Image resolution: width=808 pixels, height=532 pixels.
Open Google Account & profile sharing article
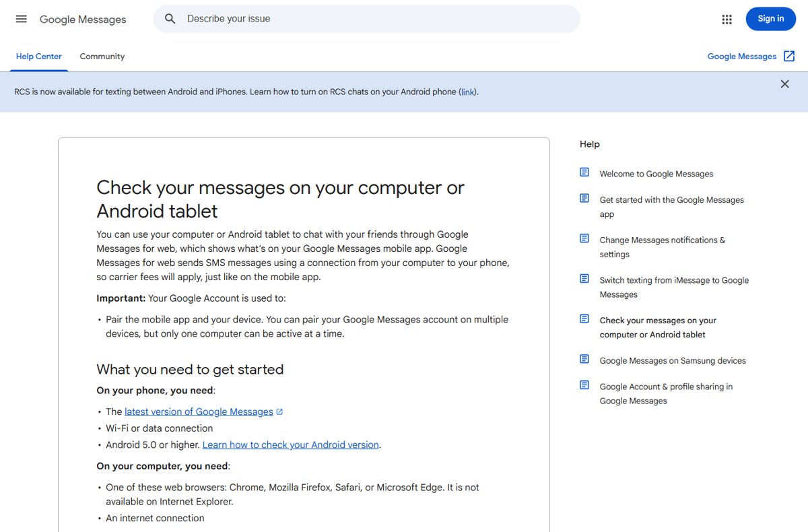click(x=666, y=393)
